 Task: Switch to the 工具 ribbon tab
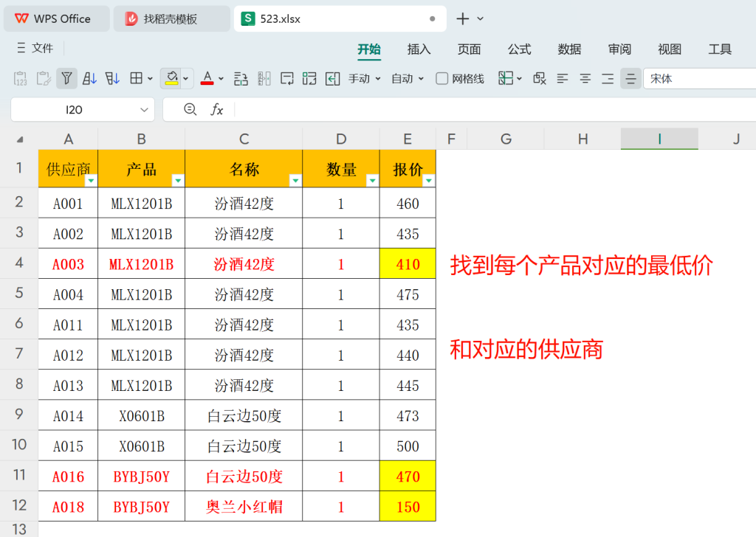[720, 49]
